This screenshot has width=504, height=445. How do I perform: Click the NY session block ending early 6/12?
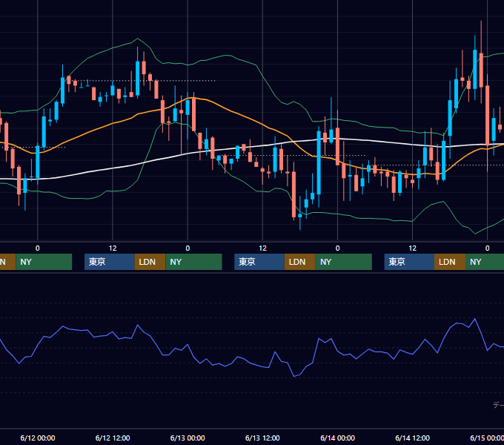tap(44, 262)
